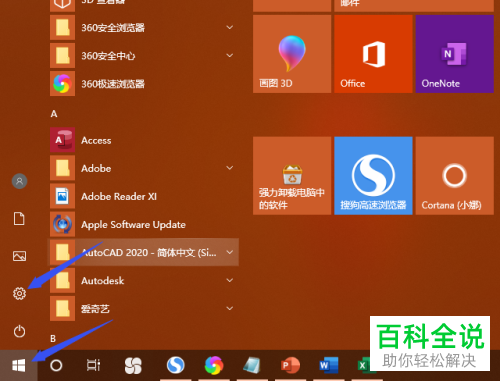Open the 爱奇艺 folder entry
The height and width of the screenshot is (381, 500).
144,308
